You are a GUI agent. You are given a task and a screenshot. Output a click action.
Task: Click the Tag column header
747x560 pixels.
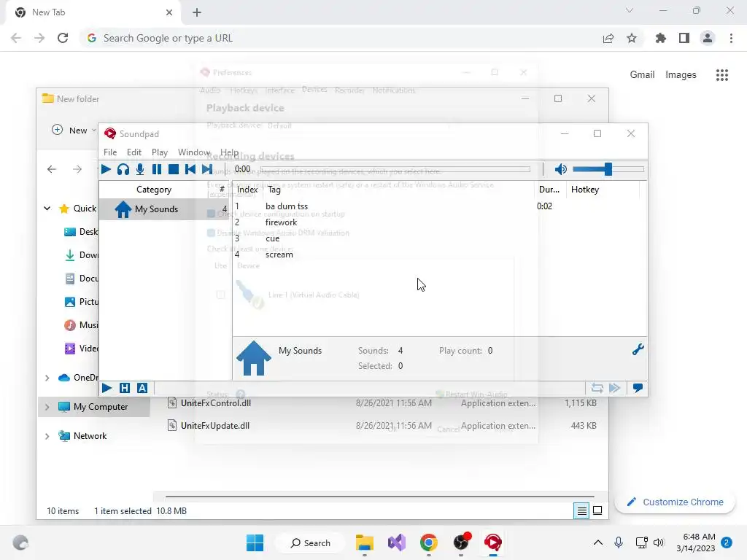tap(399, 190)
